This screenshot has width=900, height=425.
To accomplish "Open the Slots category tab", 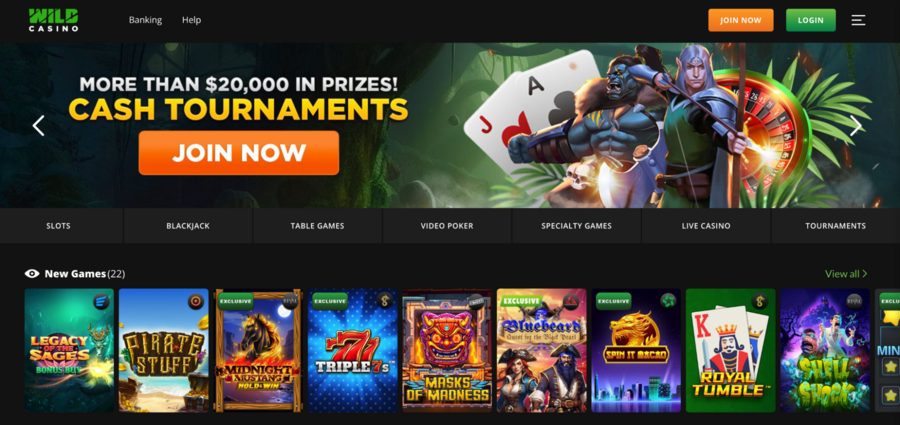I will pos(59,226).
